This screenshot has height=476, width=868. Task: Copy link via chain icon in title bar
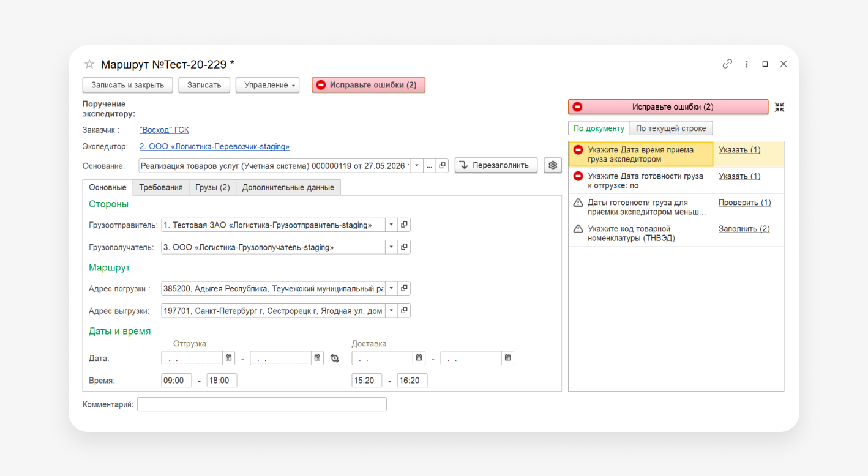point(727,64)
